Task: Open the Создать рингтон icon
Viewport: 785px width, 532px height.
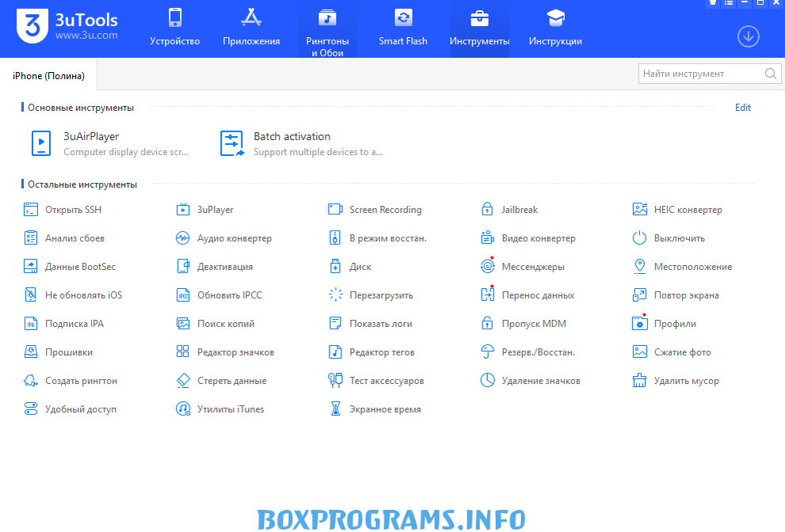Action: [31, 381]
